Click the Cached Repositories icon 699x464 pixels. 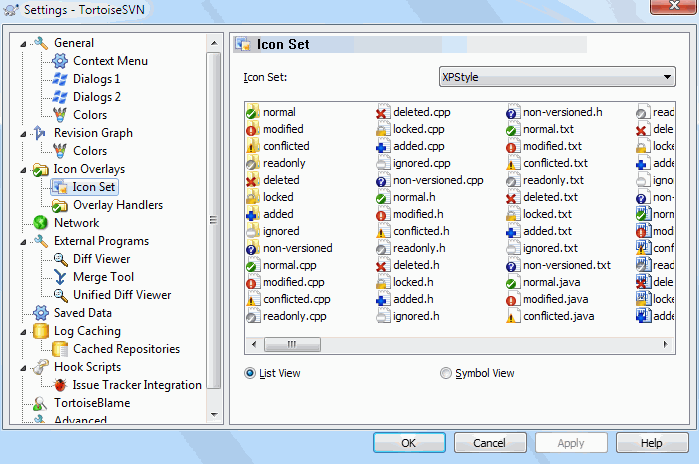(60, 349)
